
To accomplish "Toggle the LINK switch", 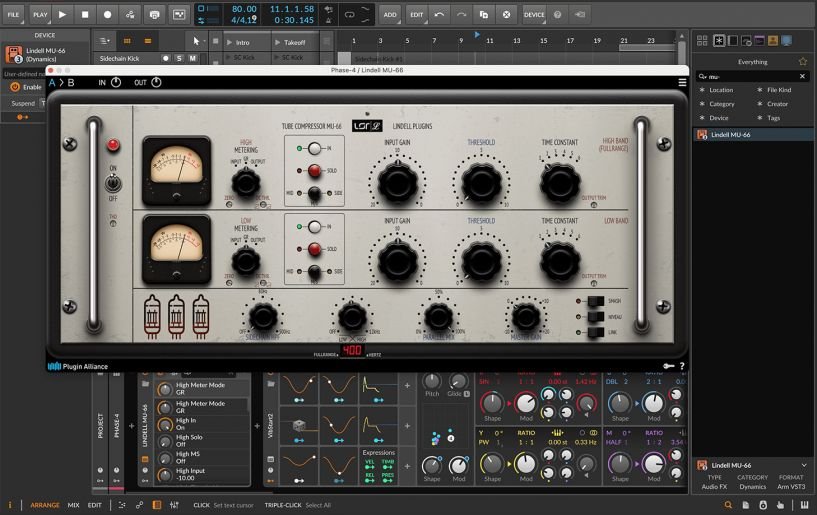I will [594, 332].
